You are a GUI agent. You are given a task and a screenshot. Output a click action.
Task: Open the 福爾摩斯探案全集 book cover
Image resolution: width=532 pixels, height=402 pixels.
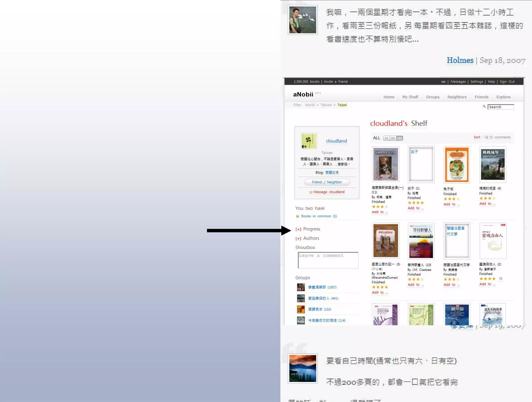click(x=385, y=164)
